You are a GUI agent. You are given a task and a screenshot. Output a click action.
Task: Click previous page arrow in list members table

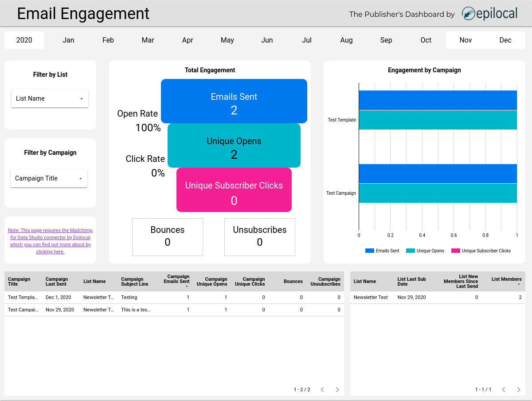click(503, 389)
